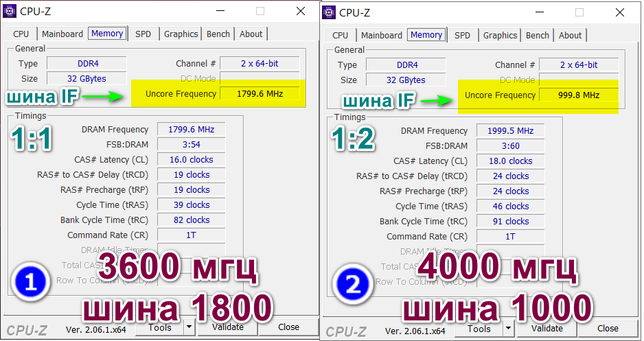The image size is (644, 341).
Task: Click DRAM Frequency value 1799.6 MHz
Action: (x=192, y=129)
